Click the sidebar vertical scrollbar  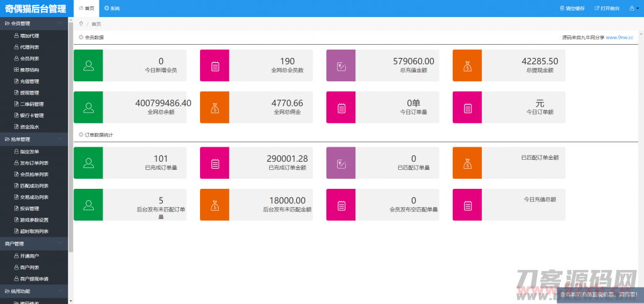click(71, 126)
